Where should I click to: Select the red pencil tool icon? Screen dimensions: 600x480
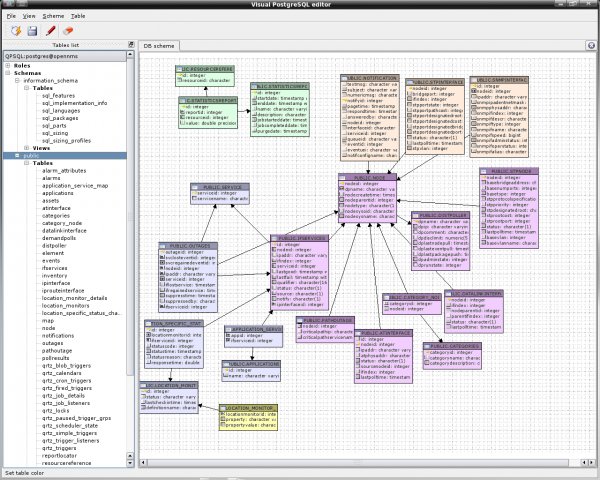click(x=49, y=31)
